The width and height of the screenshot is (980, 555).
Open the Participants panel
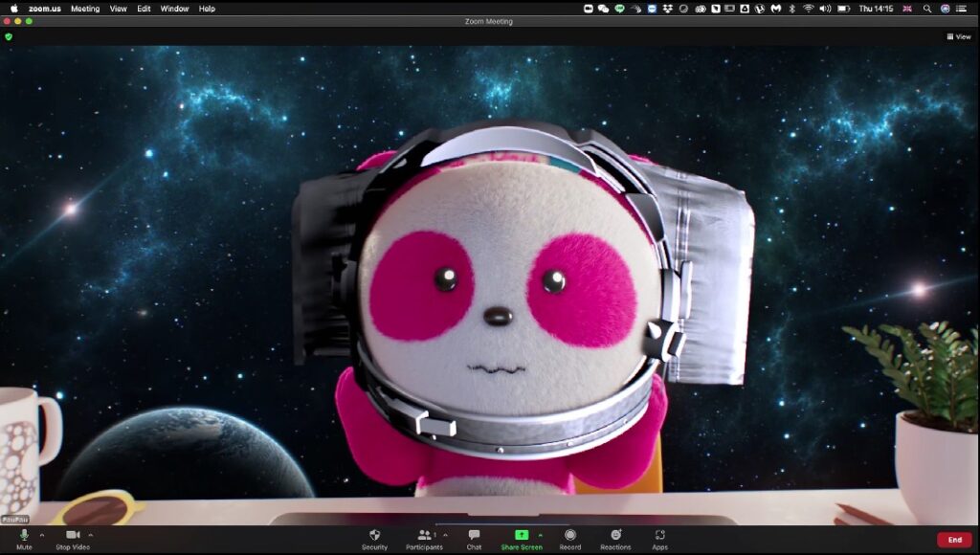pyautogui.click(x=424, y=540)
